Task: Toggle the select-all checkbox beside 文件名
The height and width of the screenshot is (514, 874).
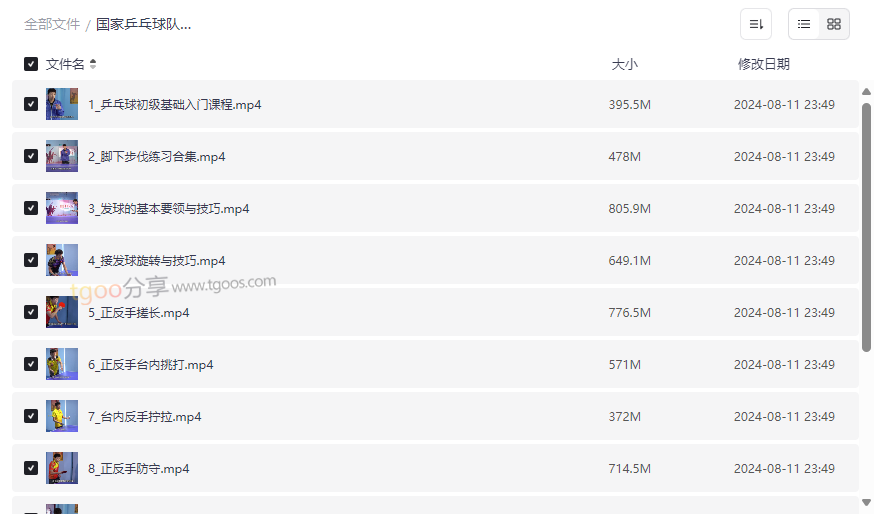Action: coord(31,64)
